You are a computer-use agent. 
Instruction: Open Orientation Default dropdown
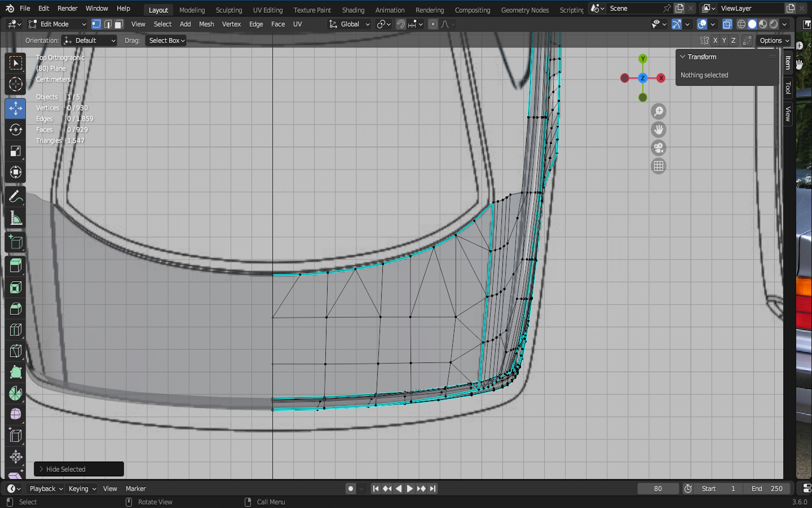click(90, 41)
